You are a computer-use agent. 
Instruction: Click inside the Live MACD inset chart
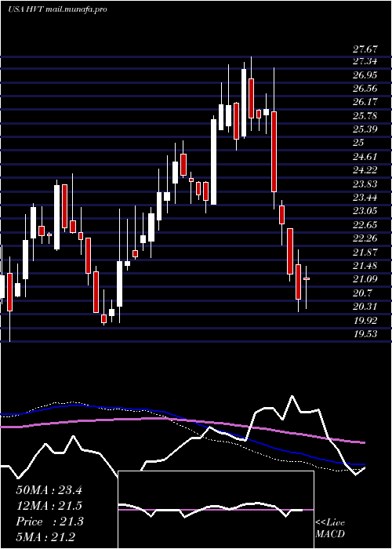tap(216, 510)
